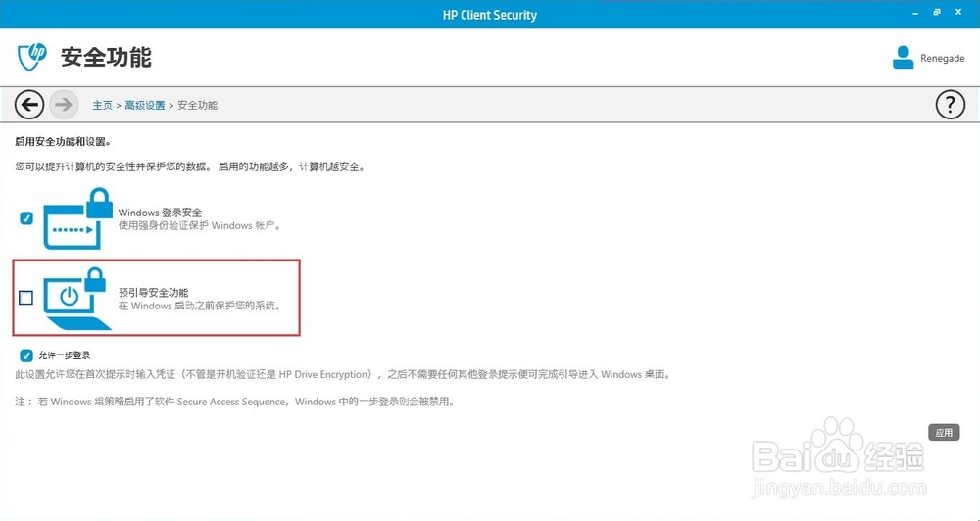Click the HP shield logo icon
Image resolution: width=980 pixels, height=521 pixels.
coord(32,58)
